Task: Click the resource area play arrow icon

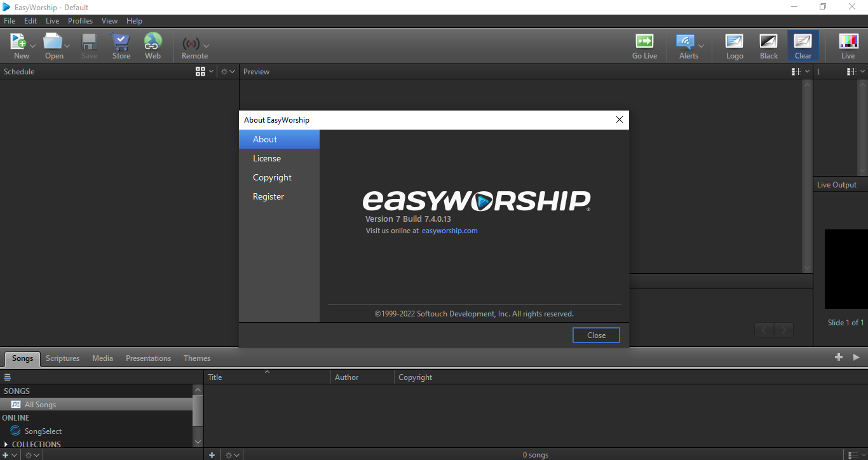Action: tap(856, 358)
